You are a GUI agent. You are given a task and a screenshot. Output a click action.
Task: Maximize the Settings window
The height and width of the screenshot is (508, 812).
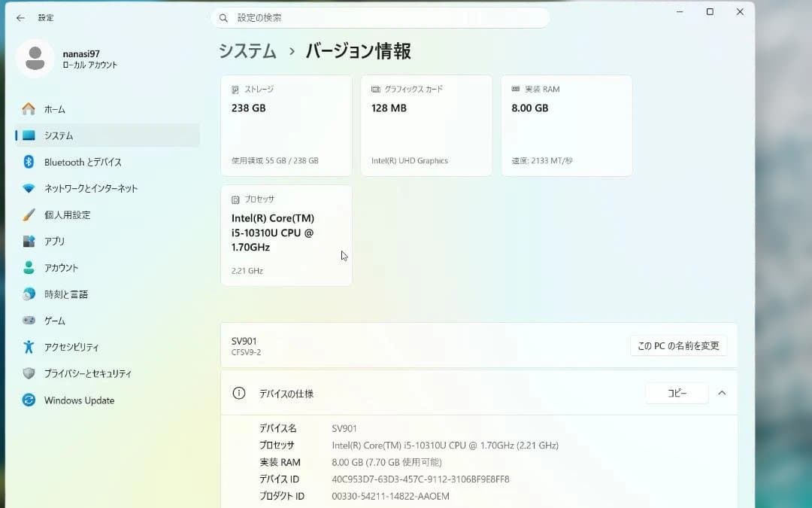click(710, 11)
